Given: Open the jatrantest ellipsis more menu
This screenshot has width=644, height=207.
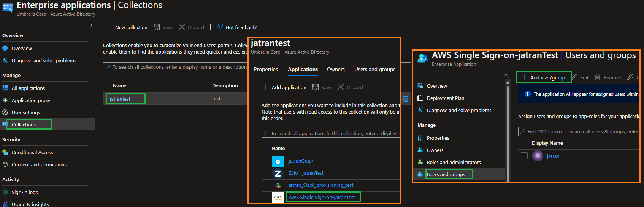Looking at the screenshot, I should 302,43.
